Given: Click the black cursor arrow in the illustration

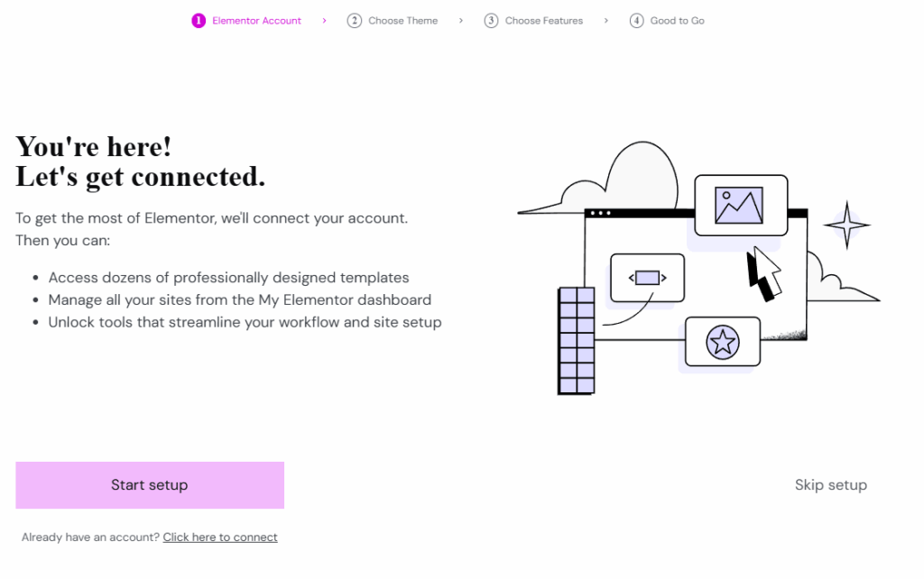Looking at the screenshot, I should point(763,274).
